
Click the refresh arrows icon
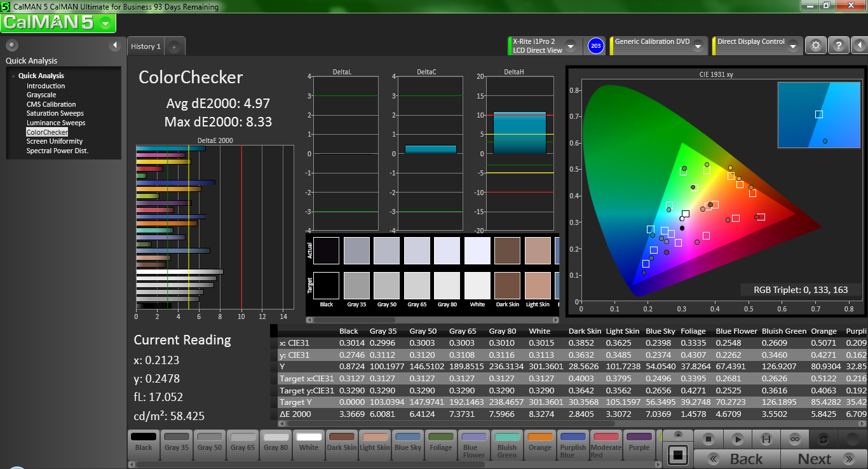pyautogui.click(x=824, y=439)
